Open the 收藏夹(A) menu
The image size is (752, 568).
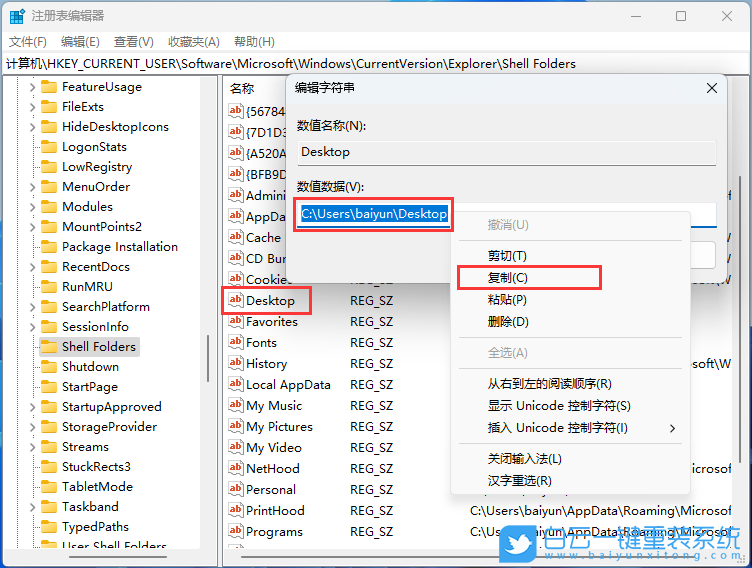coord(193,41)
